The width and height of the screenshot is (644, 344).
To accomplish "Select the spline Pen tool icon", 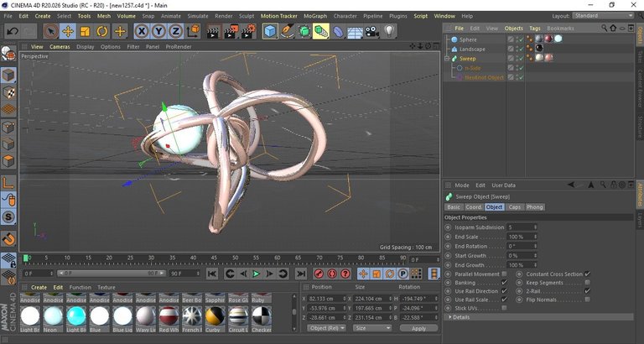I will [x=287, y=31].
